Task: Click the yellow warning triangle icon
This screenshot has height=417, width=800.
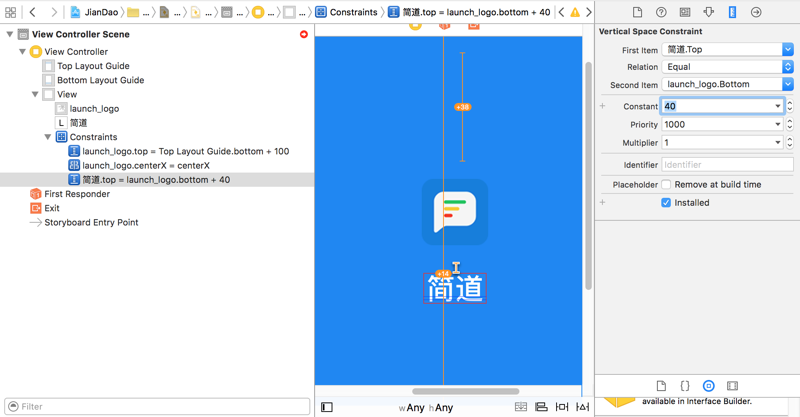Action: 575,12
